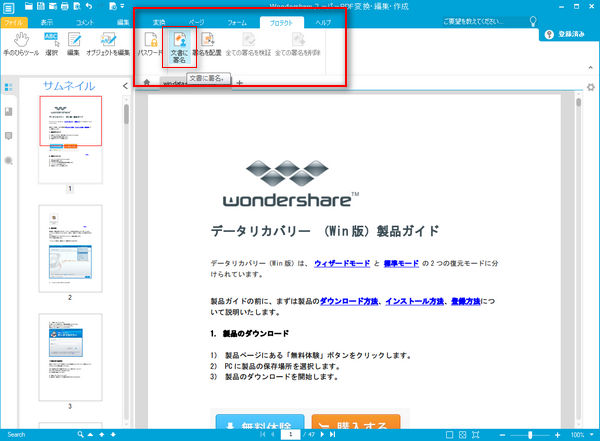This screenshot has height=441, width=600.
Task: Switch to the フォーム form tab
Action: tap(237, 23)
